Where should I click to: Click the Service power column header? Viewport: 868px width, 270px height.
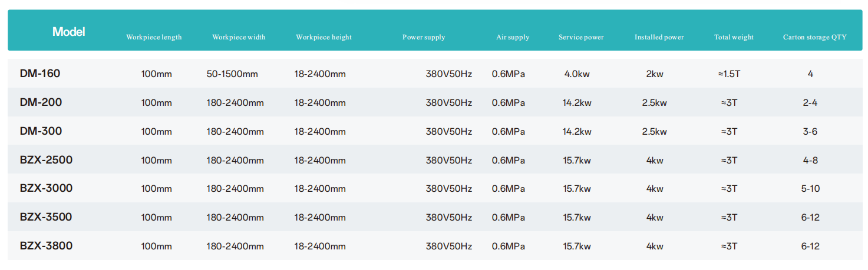click(x=581, y=37)
